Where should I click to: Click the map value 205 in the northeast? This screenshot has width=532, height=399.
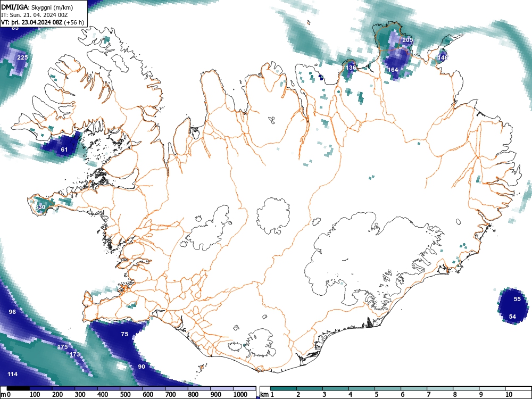408,40
